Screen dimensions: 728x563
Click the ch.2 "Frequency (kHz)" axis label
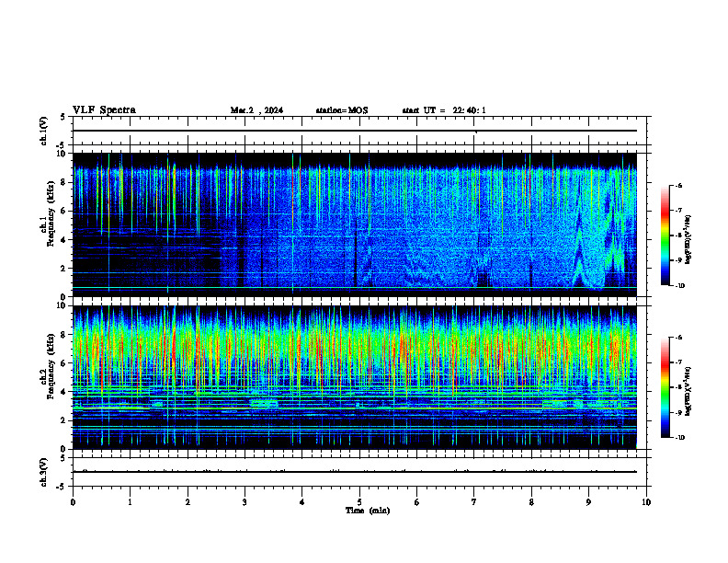(x=51, y=366)
